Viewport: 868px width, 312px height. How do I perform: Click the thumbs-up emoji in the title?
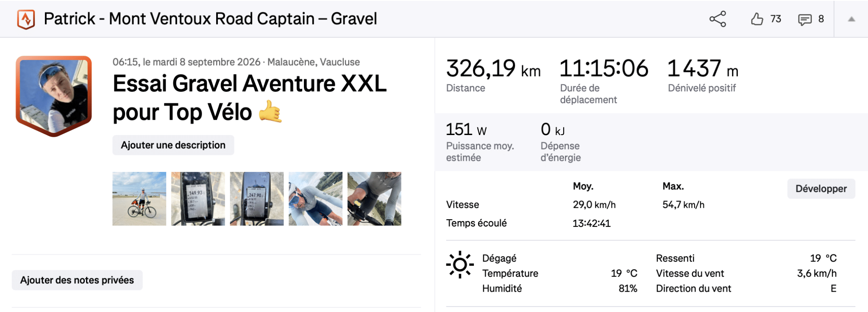270,112
